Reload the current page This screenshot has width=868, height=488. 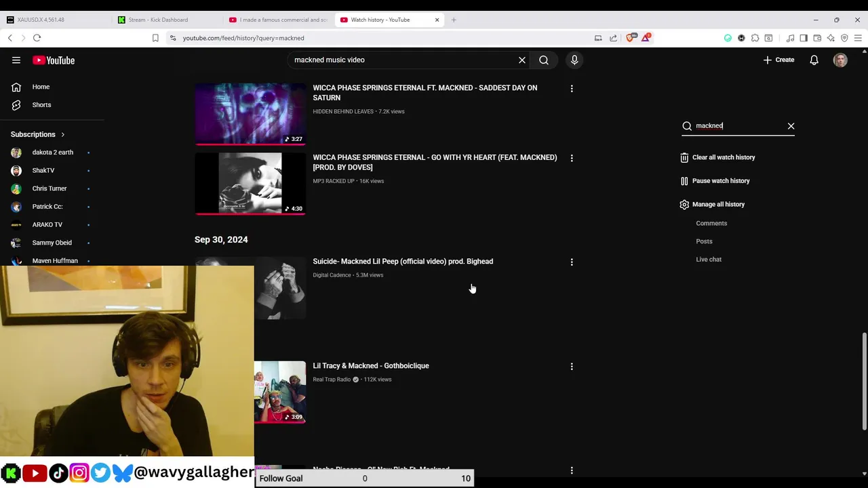(37, 38)
